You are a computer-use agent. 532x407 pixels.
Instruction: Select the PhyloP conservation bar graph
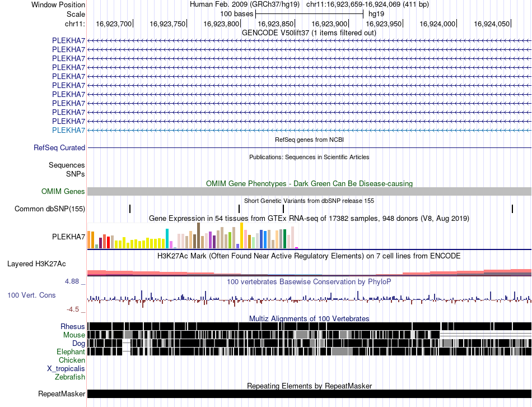point(310,299)
